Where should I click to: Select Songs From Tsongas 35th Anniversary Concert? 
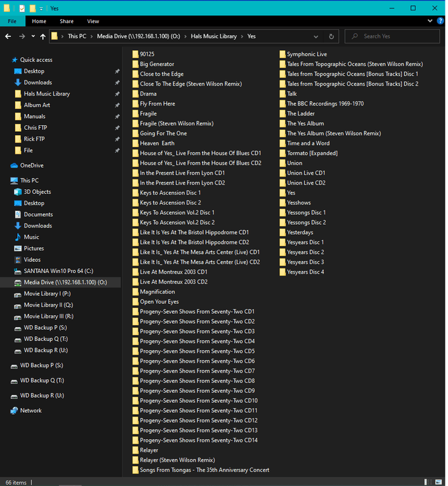(205, 470)
